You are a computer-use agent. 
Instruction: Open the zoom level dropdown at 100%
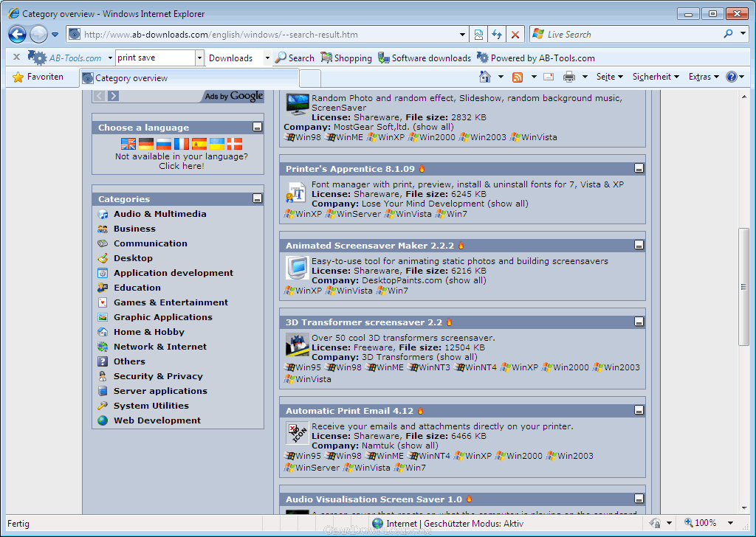(x=730, y=523)
